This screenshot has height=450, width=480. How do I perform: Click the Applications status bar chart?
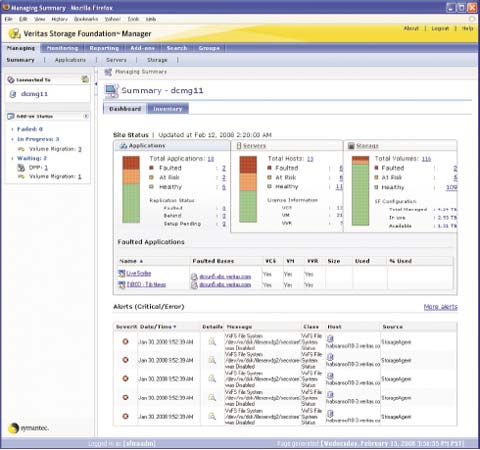(x=131, y=189)
